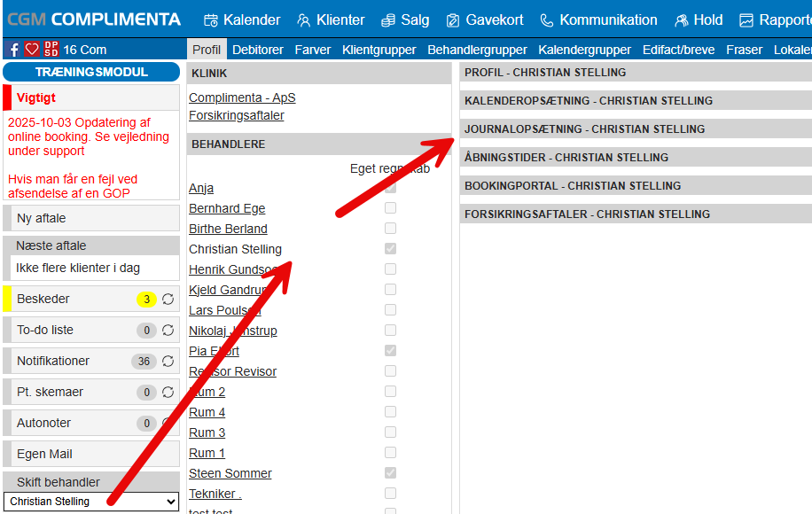Image resolution: width=812 pixels, height=514 pixels.
Task: Refresh the To-do liste counter
Action: [x=168, y=331]
